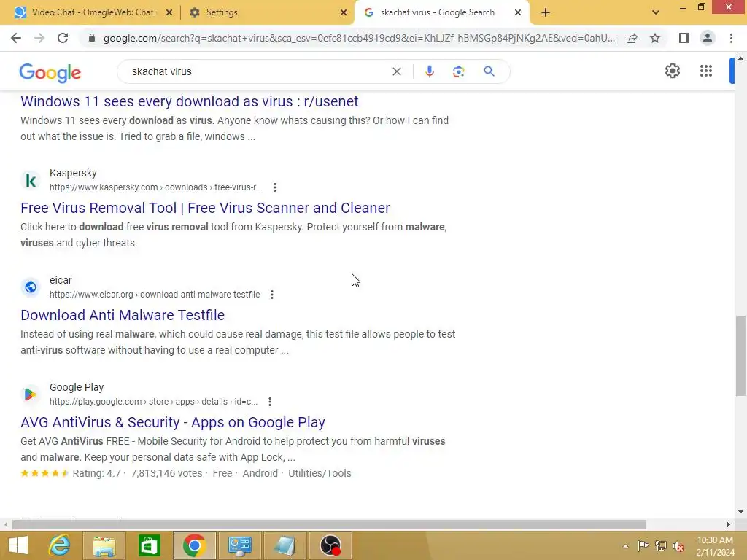Go to Google homepage via logo

click(50, 72)
